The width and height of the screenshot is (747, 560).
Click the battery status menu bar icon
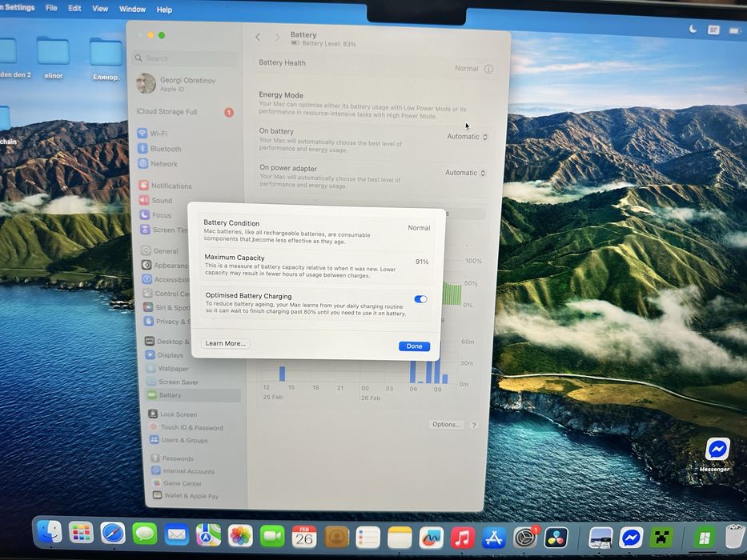[733, 31]
